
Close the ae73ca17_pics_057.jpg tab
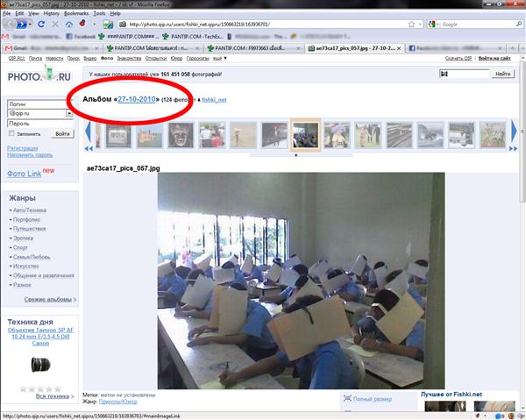(x=399, y=48)
